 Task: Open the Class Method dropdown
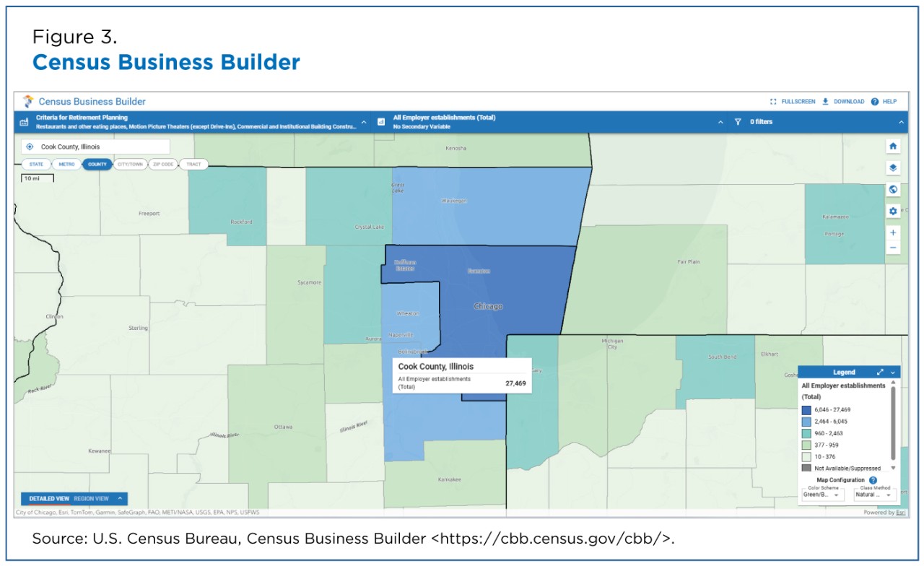coord(876,495)
